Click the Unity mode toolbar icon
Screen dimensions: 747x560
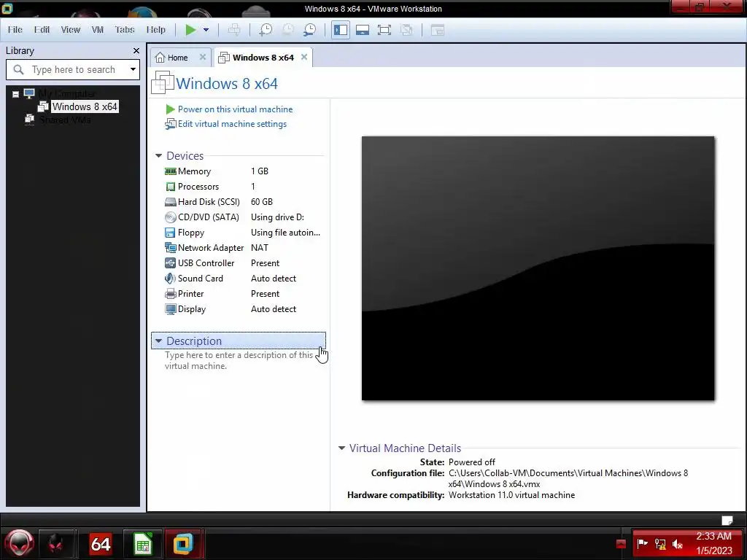tap(406, 30)
